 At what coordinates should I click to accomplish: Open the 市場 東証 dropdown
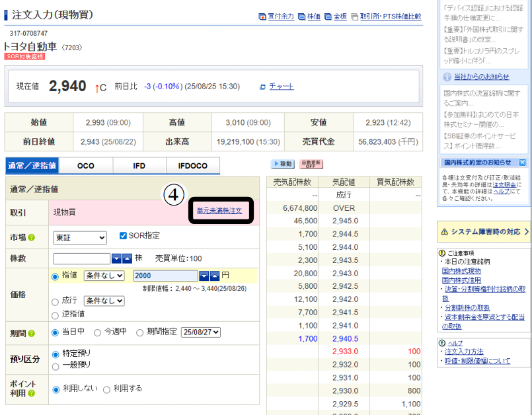(x=79, y=238)
